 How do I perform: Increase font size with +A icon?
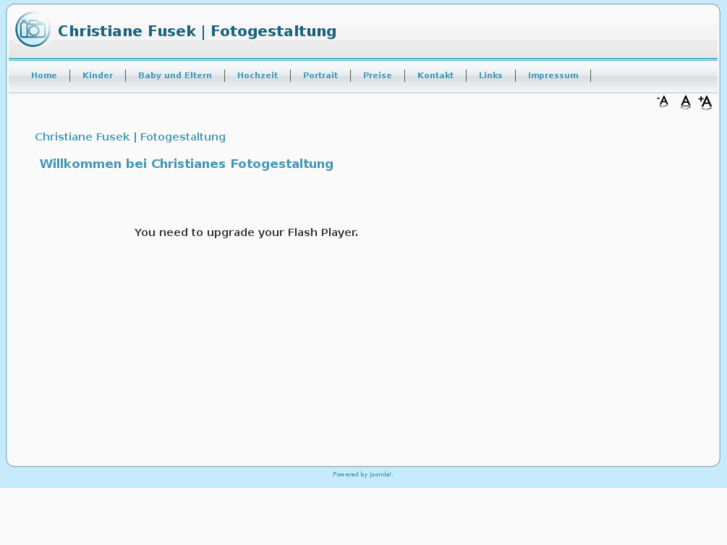tap(705, 102)
